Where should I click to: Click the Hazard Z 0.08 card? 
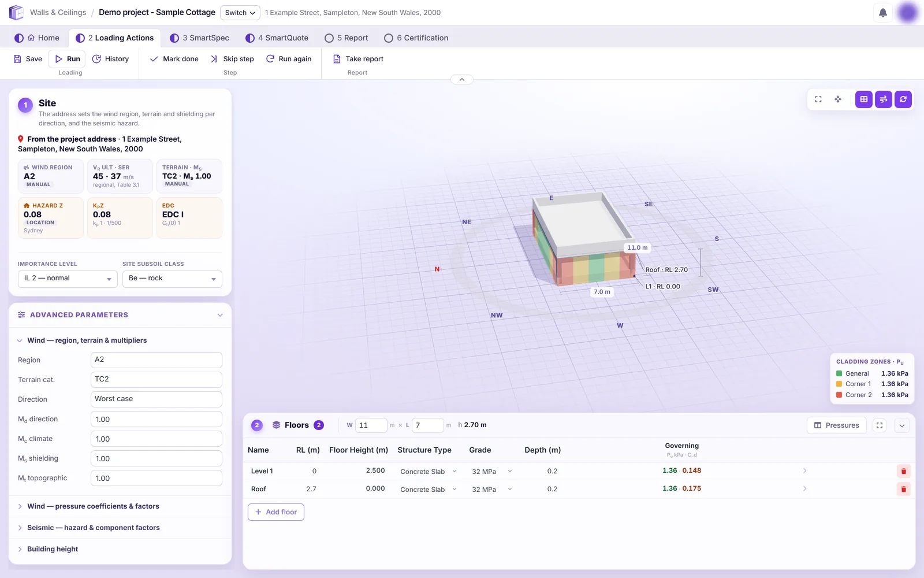tap(51, 218)
